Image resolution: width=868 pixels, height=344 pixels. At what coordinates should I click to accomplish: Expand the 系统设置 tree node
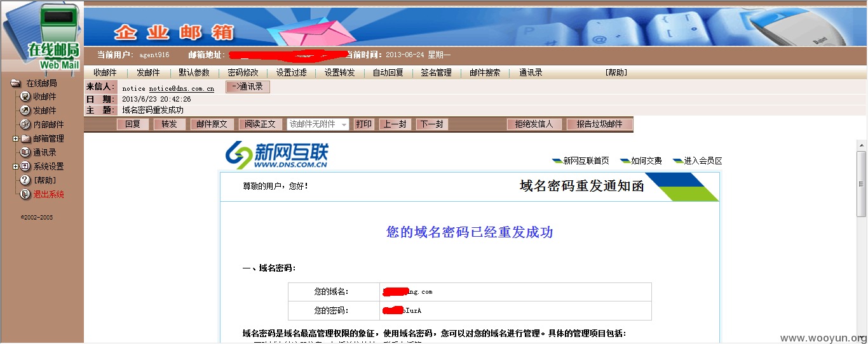click(x=15, y=166)
